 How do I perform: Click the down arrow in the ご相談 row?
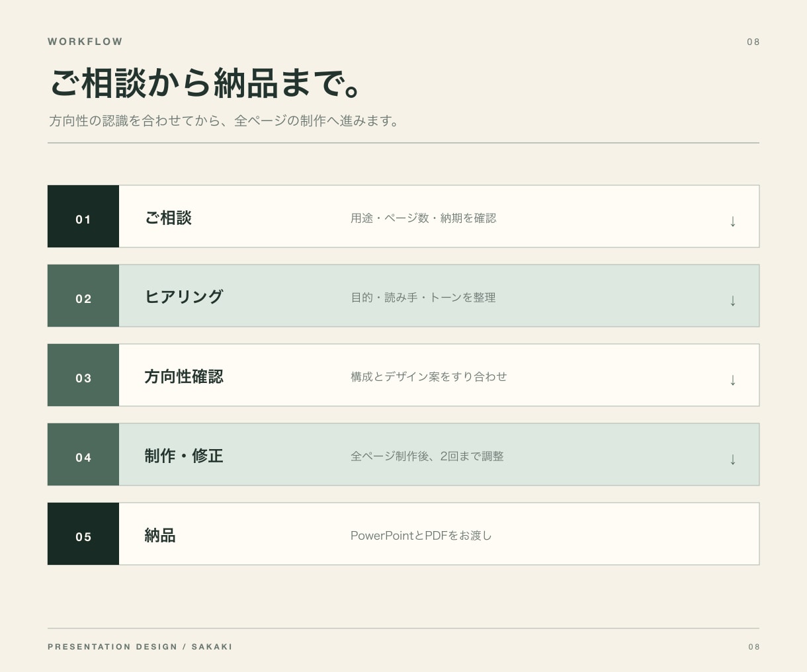point(732,221)
